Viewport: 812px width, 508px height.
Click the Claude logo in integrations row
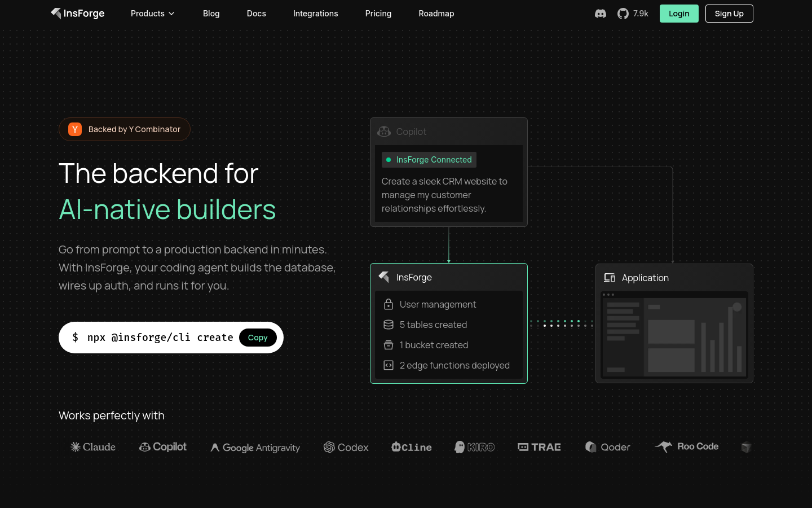[x=93, y=447]
